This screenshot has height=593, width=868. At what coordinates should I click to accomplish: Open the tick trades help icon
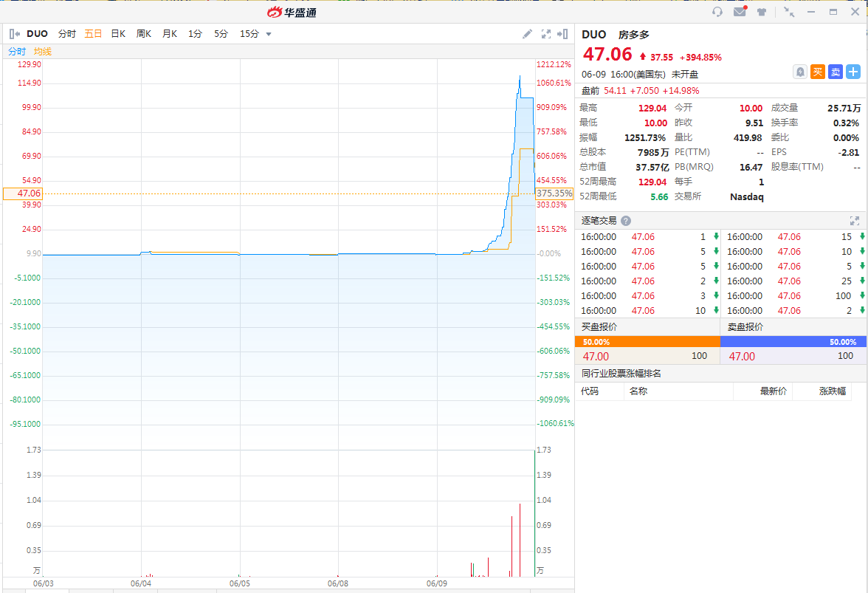pyautogui.click(x=626, y=221)
